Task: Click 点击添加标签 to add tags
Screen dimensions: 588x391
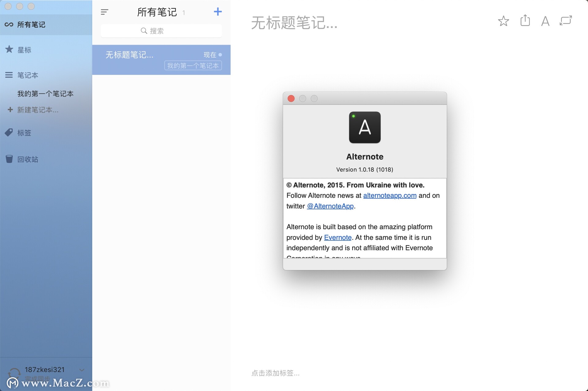Action: pos(275,373)
